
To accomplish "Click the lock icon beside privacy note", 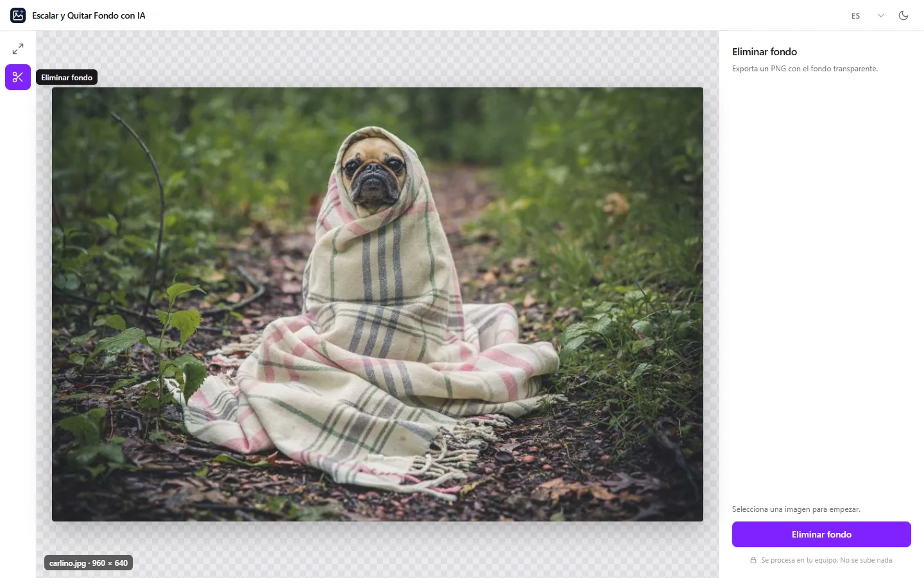I will click(x=753, y=560).
